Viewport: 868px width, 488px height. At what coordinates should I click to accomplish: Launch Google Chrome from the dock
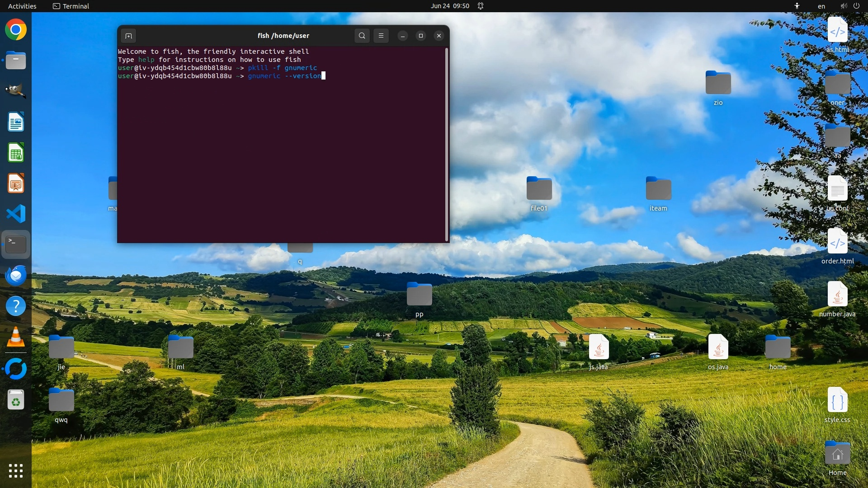click(x=16, y=30)
